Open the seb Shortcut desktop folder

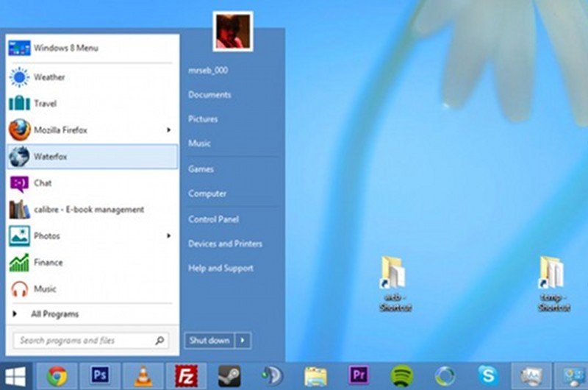click(395, 284)
